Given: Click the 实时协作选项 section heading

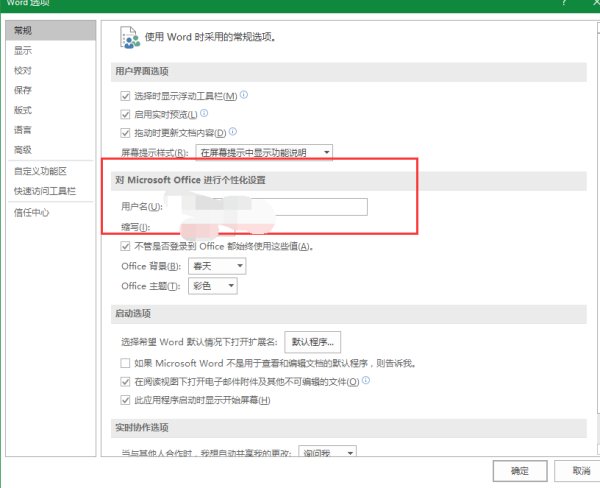Looking at the screenshot, I should (142, 428).
